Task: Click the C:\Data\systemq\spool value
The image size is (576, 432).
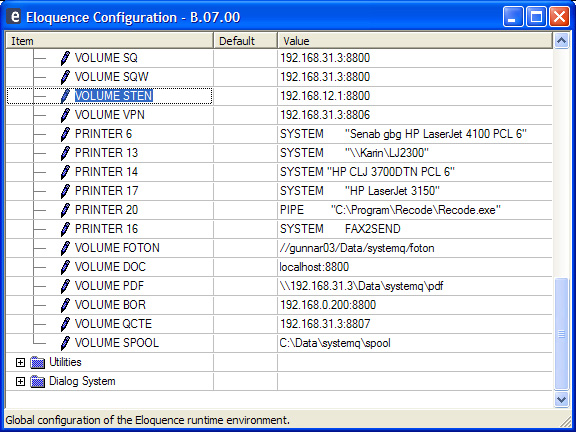Action: (335, 343)
